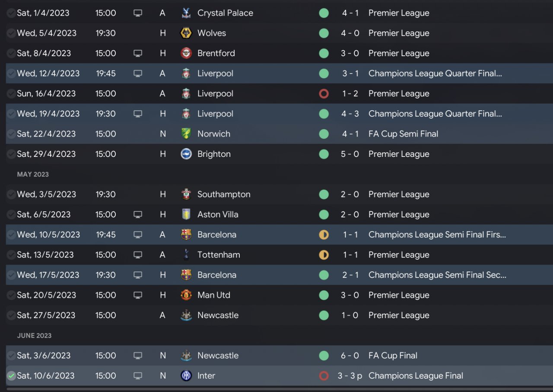Open the 6 - 0 FA Cup Final score
The height and width of the screenshot is (392, 553).
coord(350,356)
